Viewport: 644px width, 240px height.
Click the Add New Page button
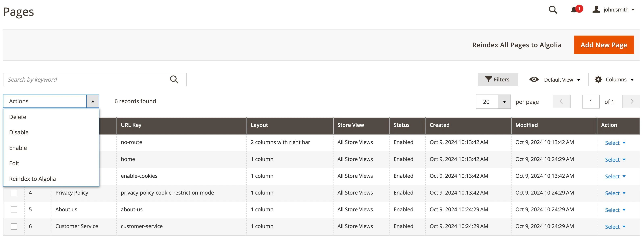pos(604,45)
